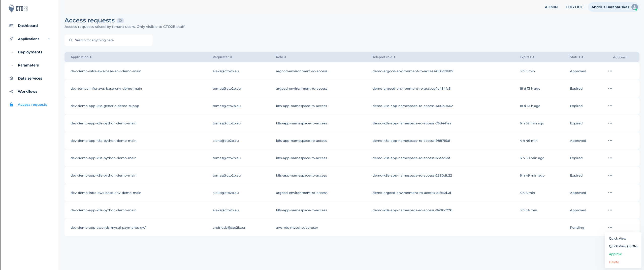644x270 pixels.
Task: Select Quick View from the context menu
Action: pos(618,238)
